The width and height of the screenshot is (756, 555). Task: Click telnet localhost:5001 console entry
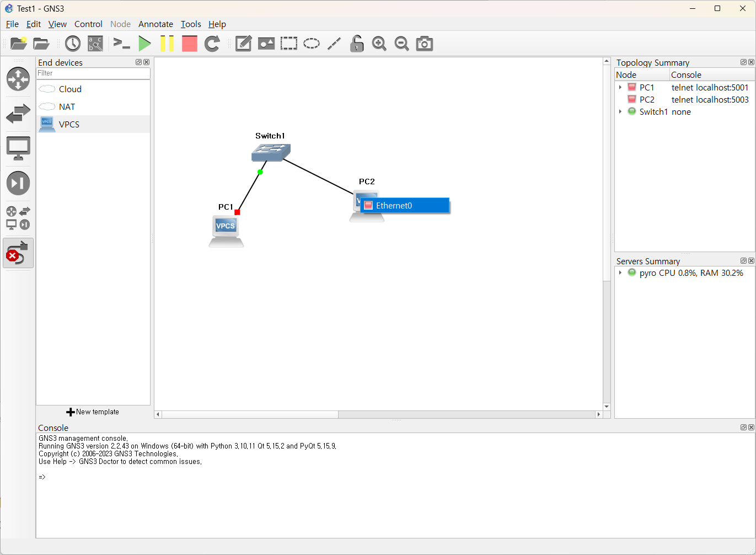pos(710,87)
